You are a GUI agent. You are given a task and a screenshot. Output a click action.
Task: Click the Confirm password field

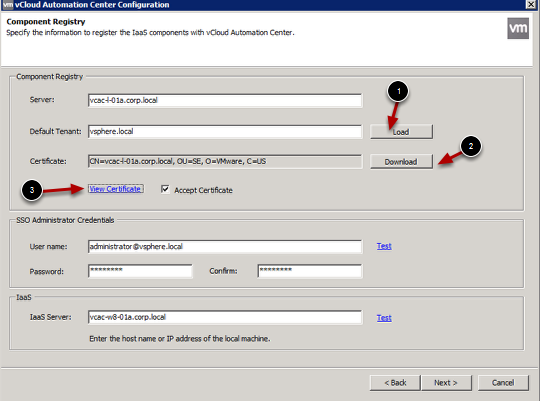310,271
